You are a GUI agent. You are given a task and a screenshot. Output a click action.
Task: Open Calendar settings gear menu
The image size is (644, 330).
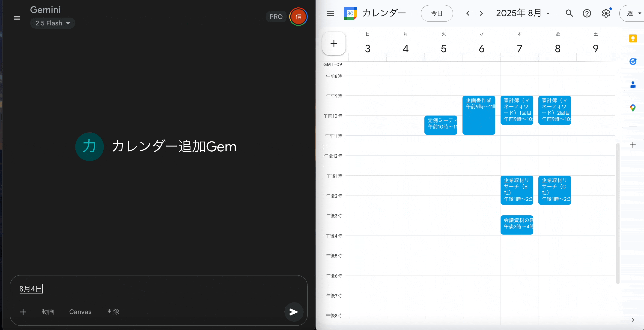(x=606, y=13)
